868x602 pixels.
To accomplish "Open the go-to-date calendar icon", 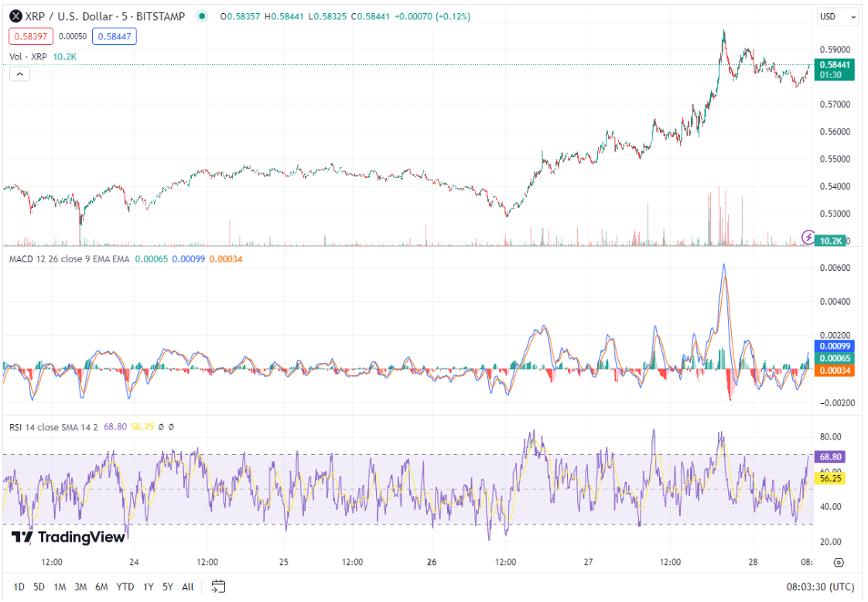I will click(x=217, y=587).
